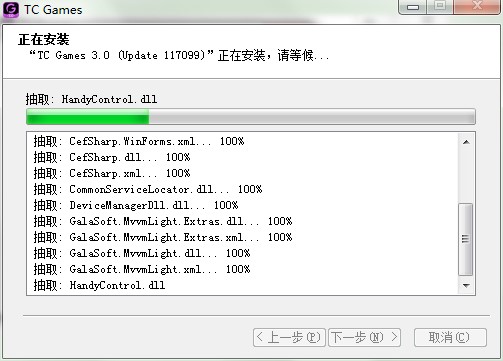Click the scroll down arrow of log list

click(466, 286)
